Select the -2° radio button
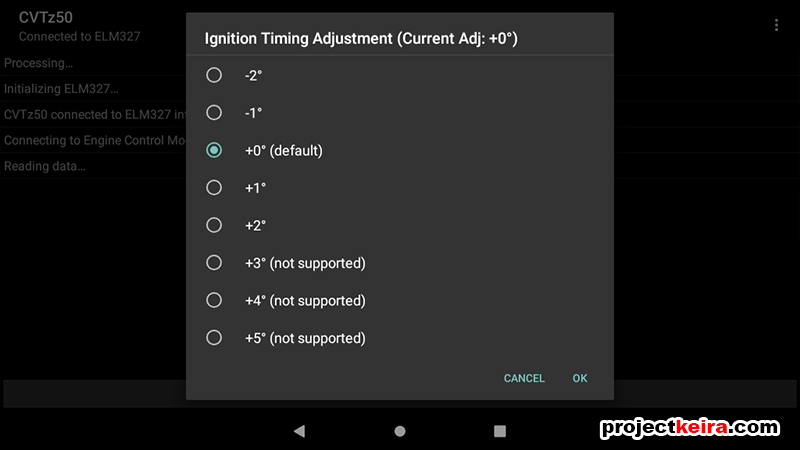This screenshot has height=450, width=800. click(214, 75)
